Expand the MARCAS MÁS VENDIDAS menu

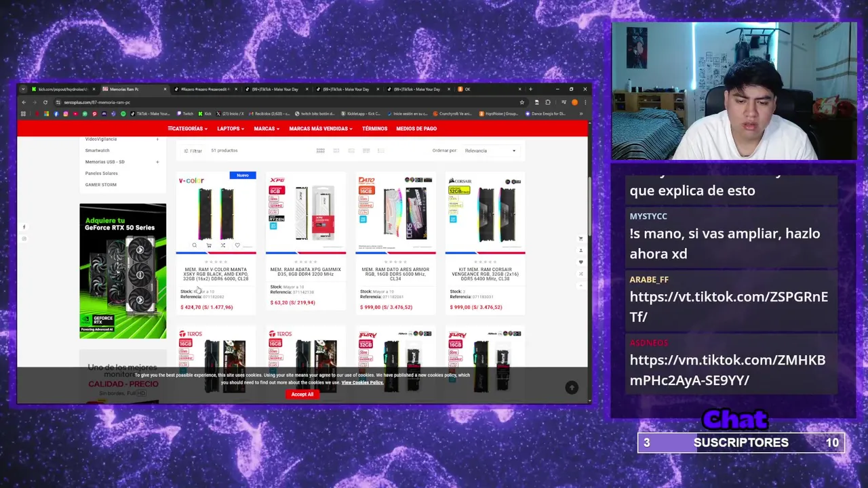pyautogui.click(x=321, y=129)
